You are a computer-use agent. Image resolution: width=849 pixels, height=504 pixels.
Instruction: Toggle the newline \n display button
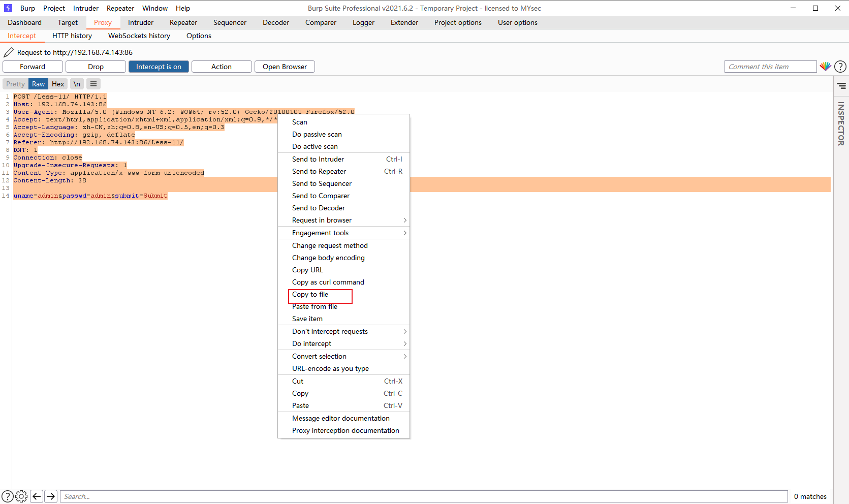pos(77,84)
